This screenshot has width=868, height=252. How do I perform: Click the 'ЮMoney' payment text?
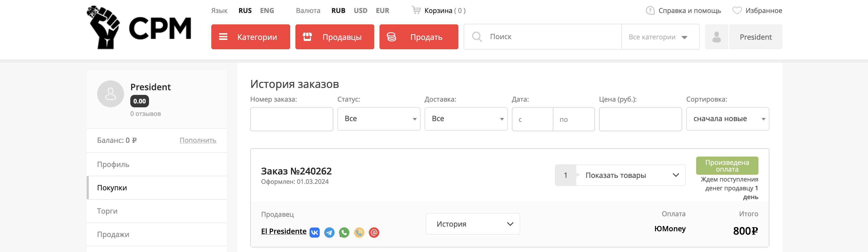coord(670,229)
